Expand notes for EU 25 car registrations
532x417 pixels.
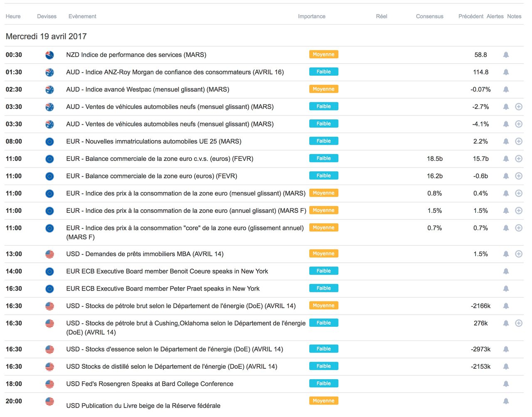519,141
